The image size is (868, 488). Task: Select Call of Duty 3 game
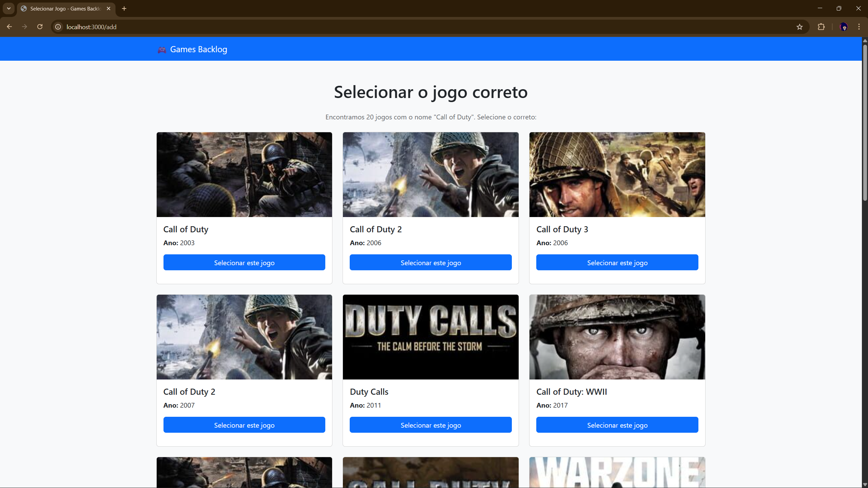point(617,262)
